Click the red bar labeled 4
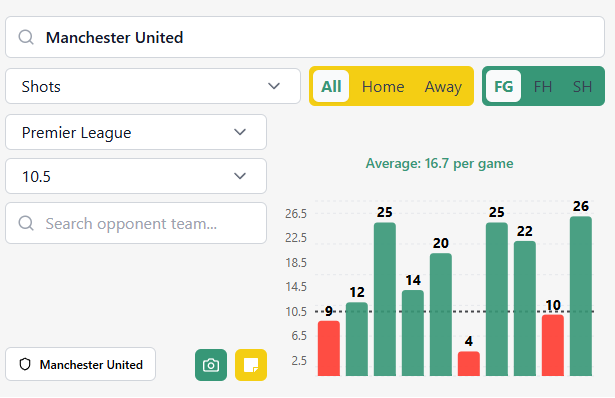The image size is (615, 398). [x=469, y=363]
